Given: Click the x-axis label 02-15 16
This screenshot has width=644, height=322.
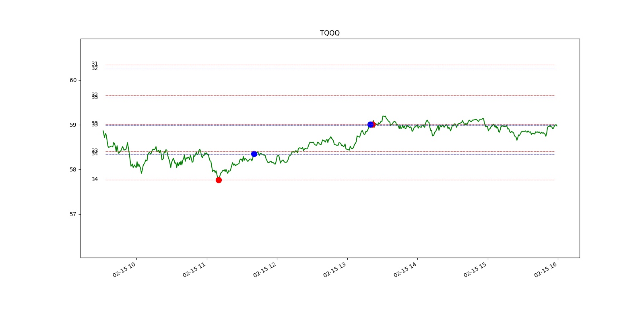Looking at the screenshot, I should coord(545,269).
